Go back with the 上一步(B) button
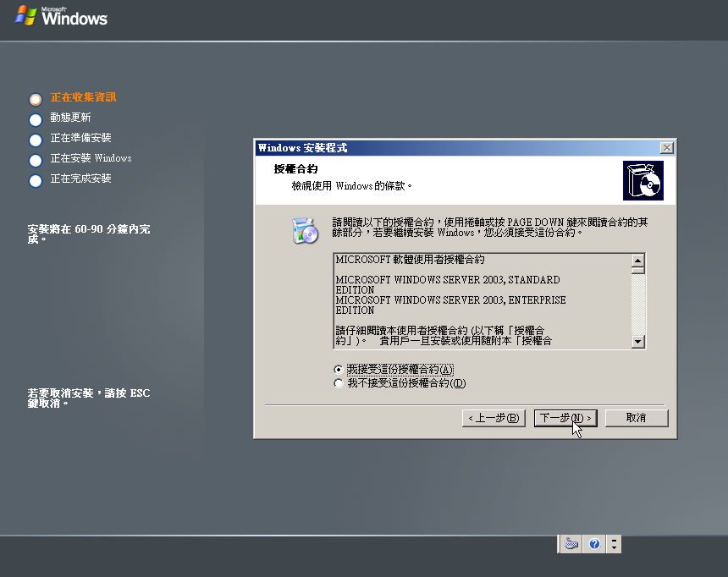Viewport: 728px width, 577px height. 494,418
